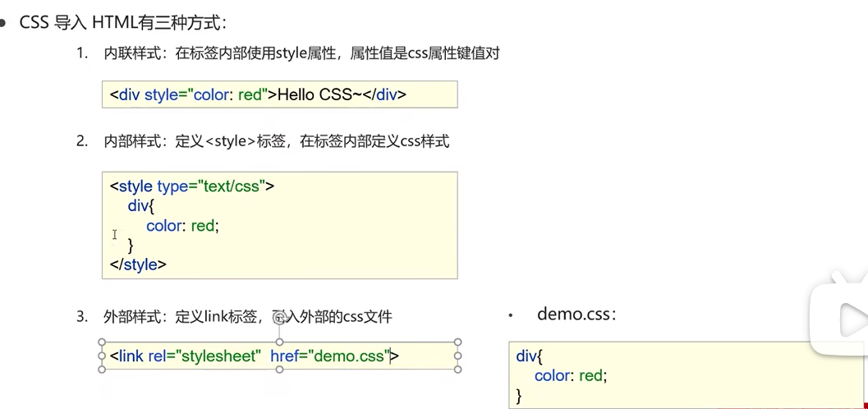
Task: Click "color: red;" inside the style tag code box
Action: coord(182,226)
